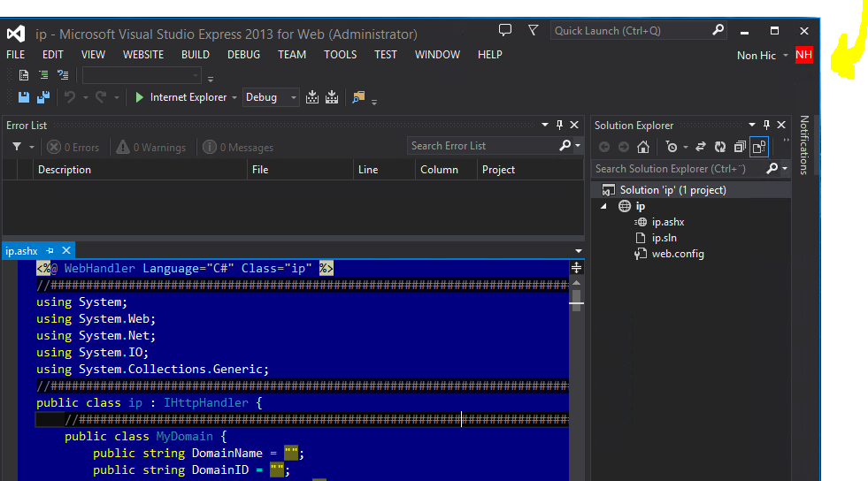Toggle the Solution Explorer auto-hide pin
The width and height of the screenshot is (868, 481).
[767, 125]
